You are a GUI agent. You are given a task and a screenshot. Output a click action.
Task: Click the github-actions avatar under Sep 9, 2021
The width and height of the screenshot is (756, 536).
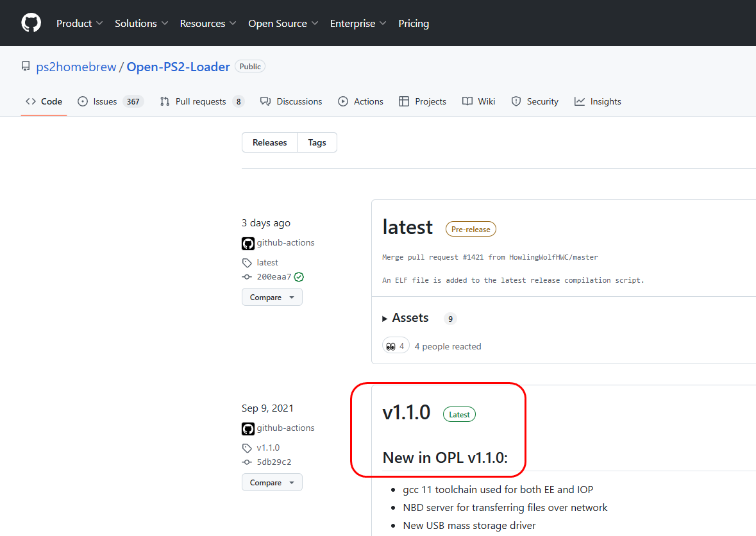(248, 428)
